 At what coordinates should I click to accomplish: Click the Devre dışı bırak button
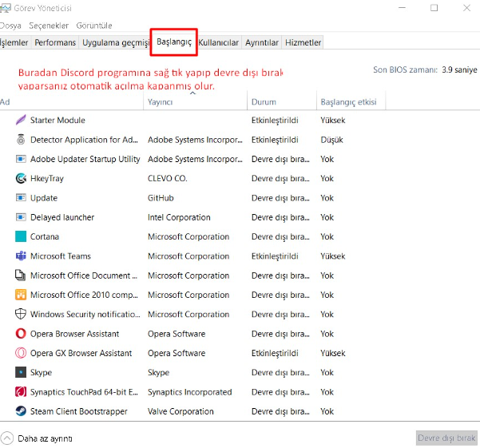pyautogui.click(x=446, y=438)
